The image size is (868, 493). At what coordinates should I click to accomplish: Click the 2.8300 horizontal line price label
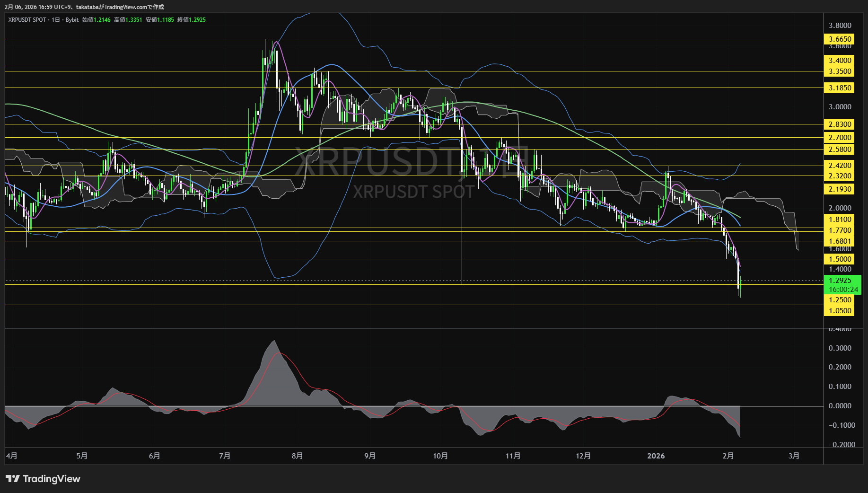tap(840, 124)
